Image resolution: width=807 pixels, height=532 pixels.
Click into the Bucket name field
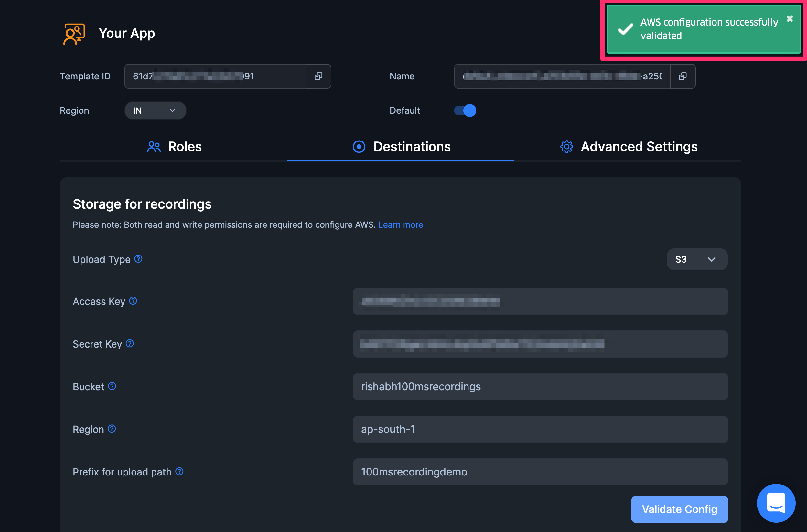click(540, 386)
